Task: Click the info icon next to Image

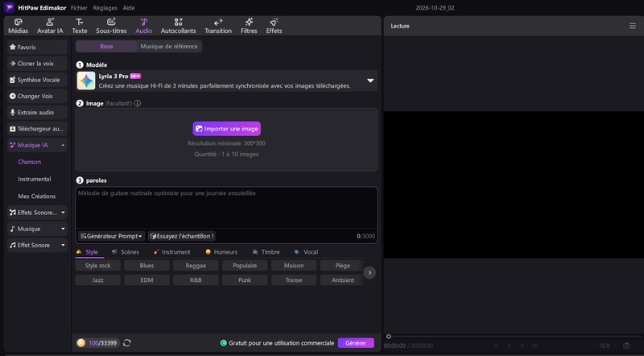Action: coord(137,104)
